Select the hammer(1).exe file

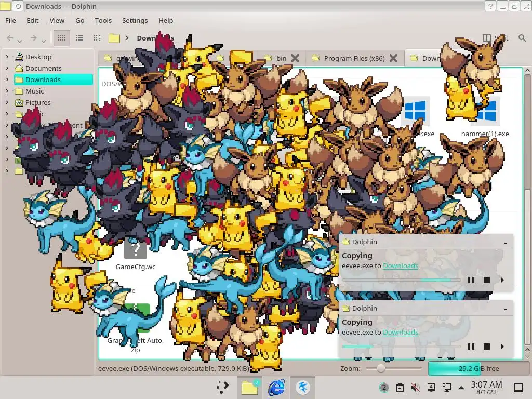point(485,134)
